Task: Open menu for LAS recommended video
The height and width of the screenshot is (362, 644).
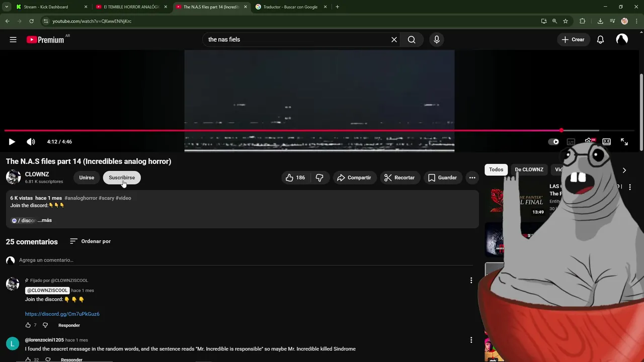Action: [629, 187]
